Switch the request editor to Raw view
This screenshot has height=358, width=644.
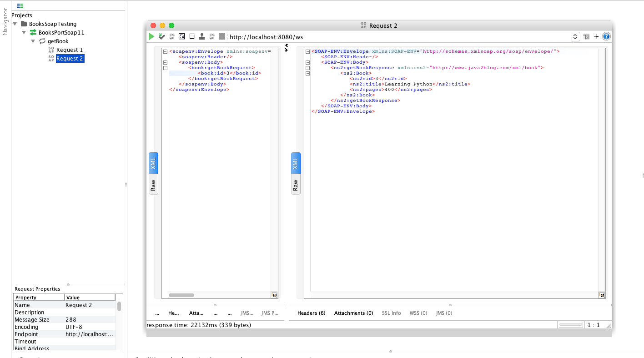153,185
